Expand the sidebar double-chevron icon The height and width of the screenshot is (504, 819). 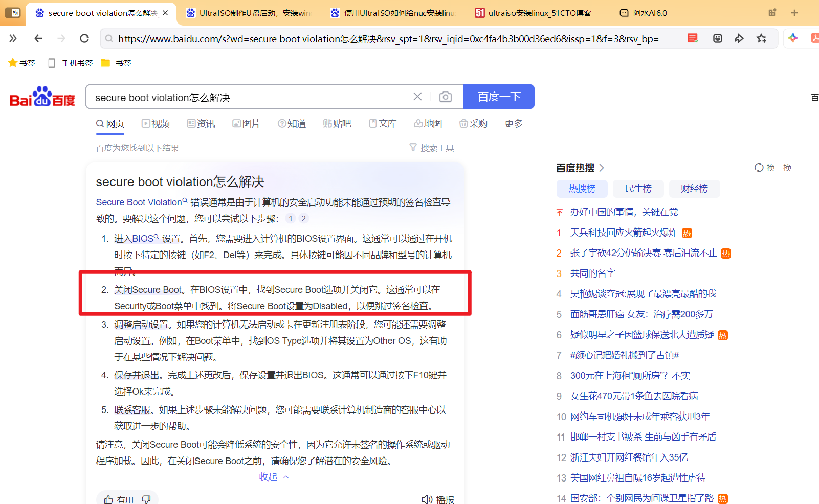[x=13, y=38]
